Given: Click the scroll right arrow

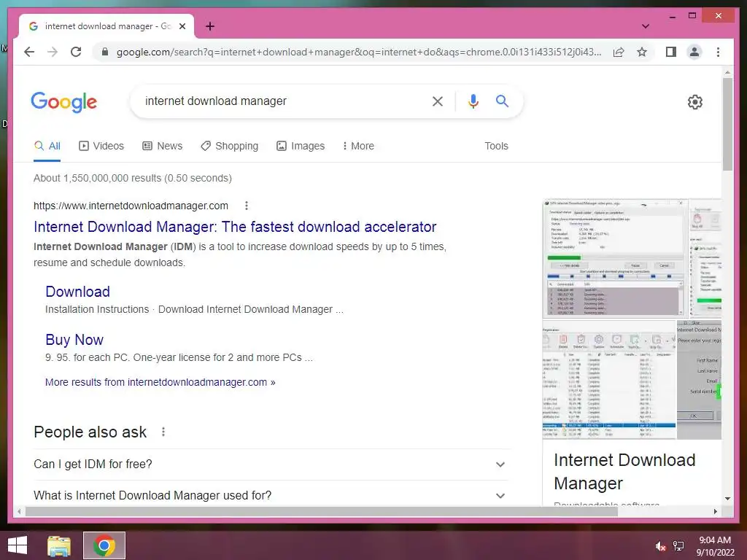Looking at the screenshot, I should click(716, 511).
